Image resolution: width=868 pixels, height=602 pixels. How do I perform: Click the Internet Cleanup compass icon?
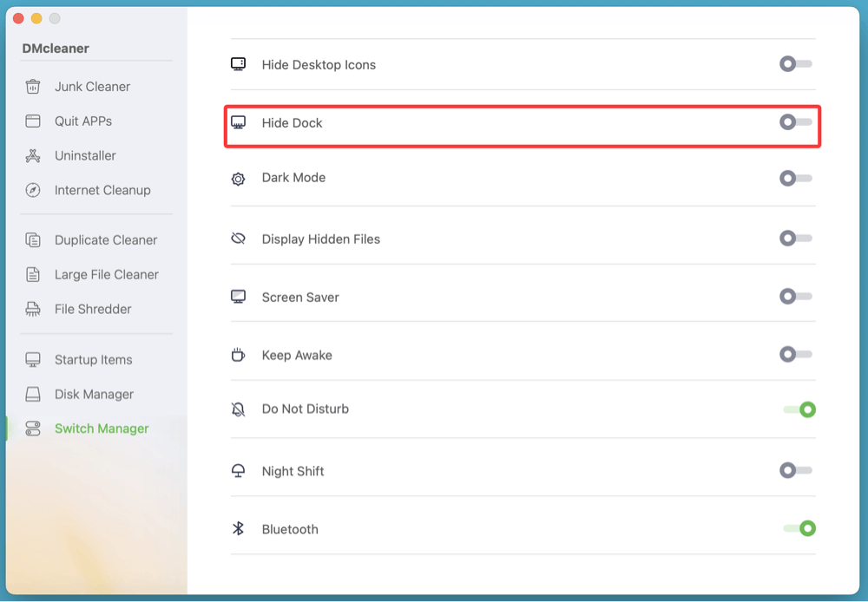point(33,191)
